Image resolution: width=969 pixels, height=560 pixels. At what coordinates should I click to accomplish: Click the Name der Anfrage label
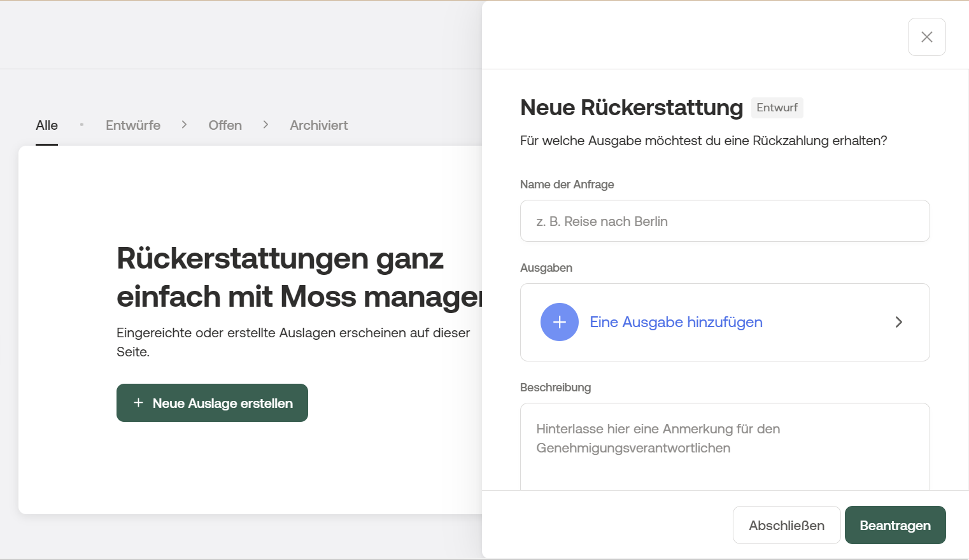(567, 185)
